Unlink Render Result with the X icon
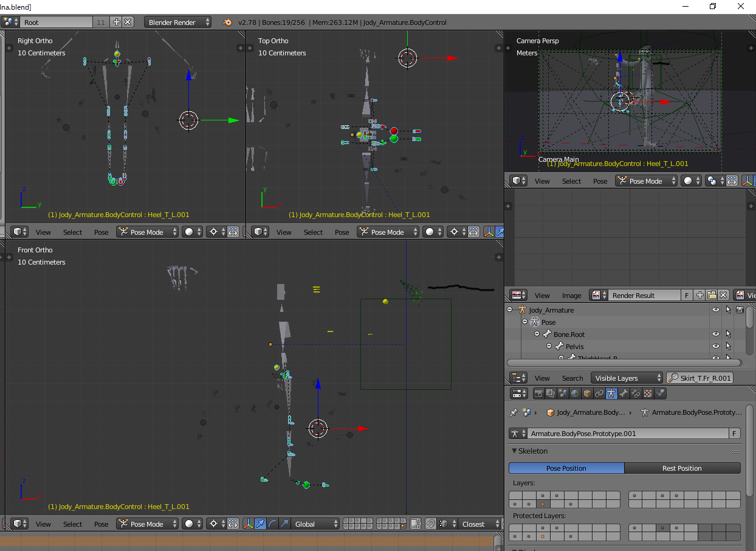Viewport: 756px width, 551px height. tap(723, 296)
